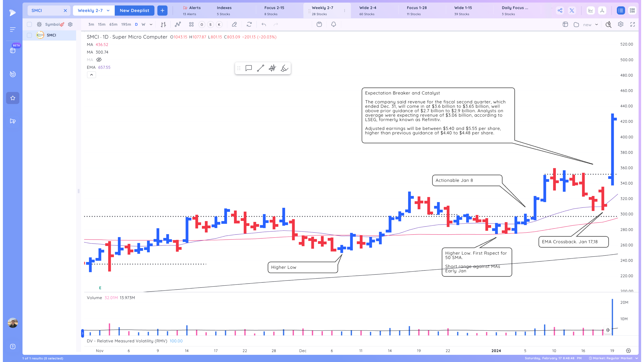Viewport: 644px width, 362px height.
Task: Open the sidebar menu lines icon
Action: 12,30
